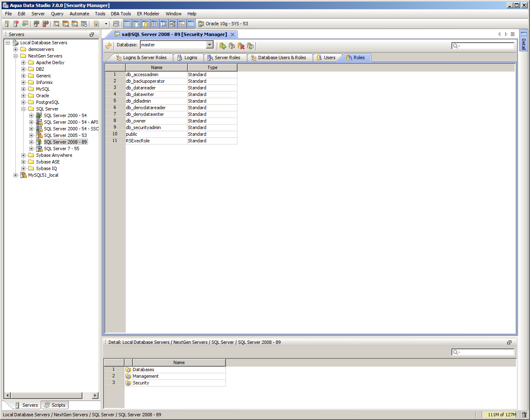Click the Security icon in the Detail list

128,383
